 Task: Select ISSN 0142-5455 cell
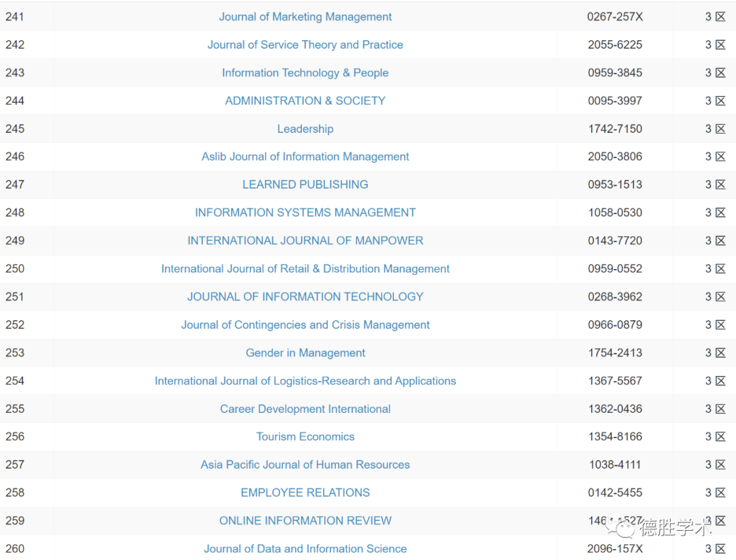pyautogui.click(x=615, y=493)
